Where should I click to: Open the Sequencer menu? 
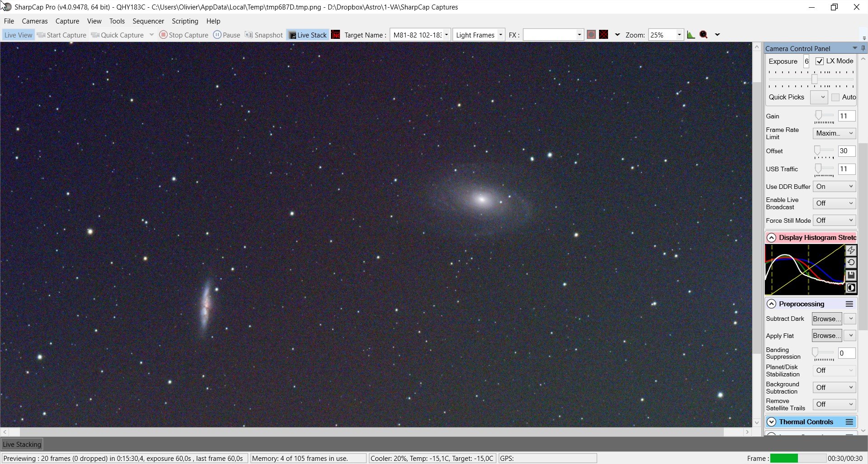pos(148,21)
